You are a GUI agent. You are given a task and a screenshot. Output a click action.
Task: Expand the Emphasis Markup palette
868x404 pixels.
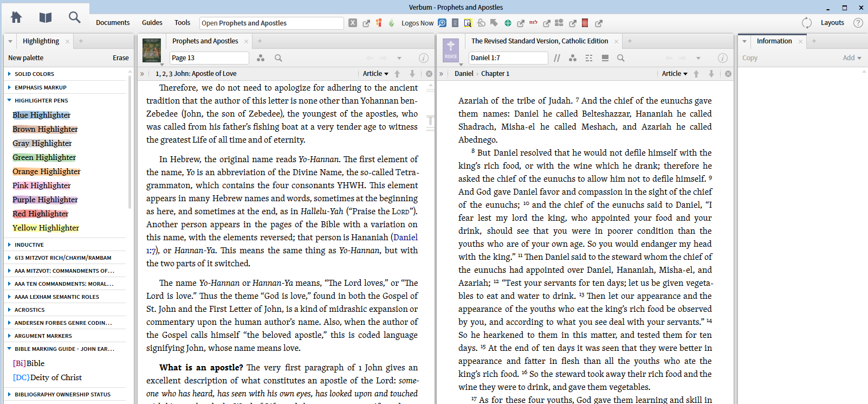[9, 87]
